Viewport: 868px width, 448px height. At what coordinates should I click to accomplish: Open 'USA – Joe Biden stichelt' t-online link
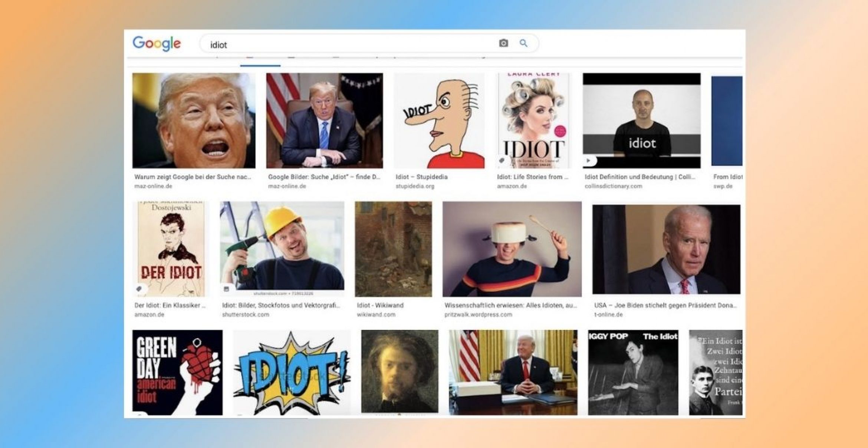(x=665, y=305)
